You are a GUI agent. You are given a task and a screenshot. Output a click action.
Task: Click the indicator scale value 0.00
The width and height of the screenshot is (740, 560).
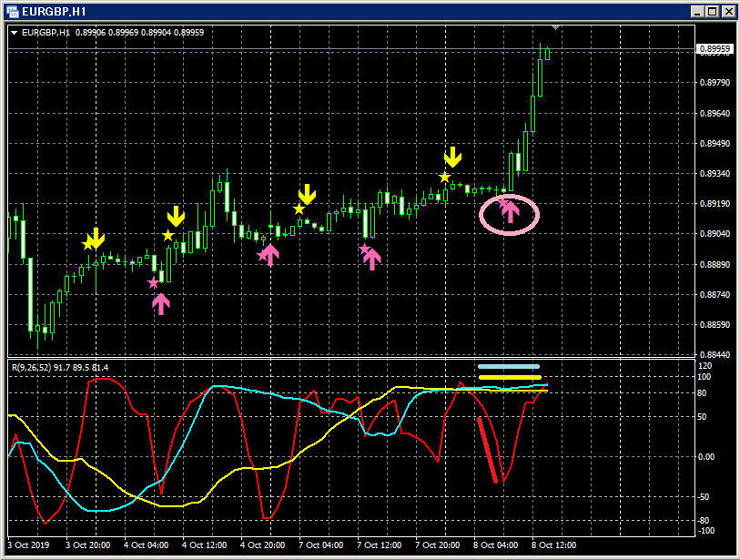[706, 456]
